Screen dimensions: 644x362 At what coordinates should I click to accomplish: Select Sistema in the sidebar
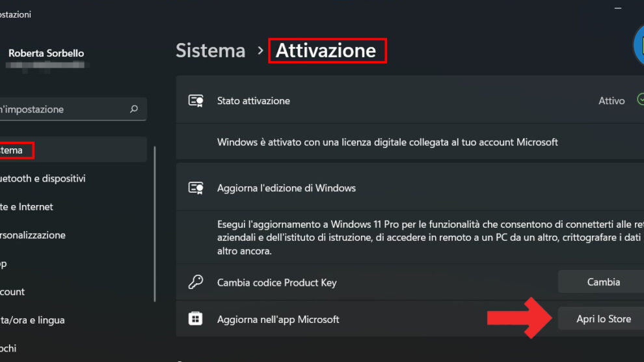pyautogui.click(x=13, y=150)
